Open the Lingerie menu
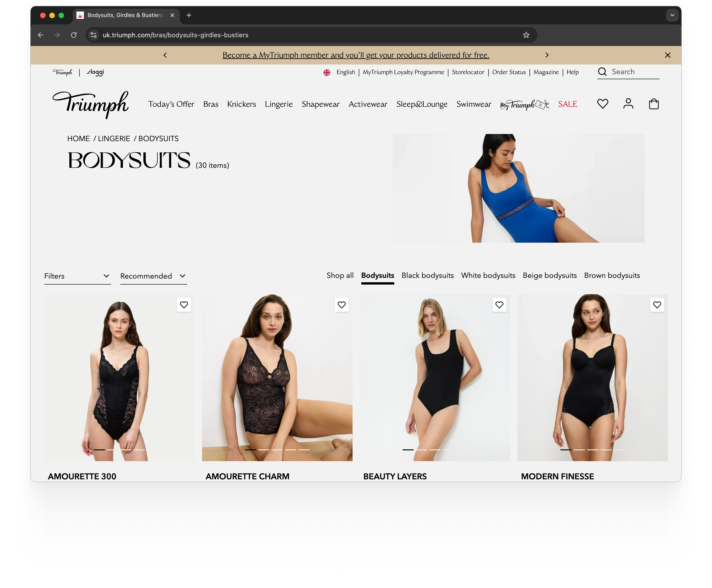This screenshot has height=588, width=712. pyautogui.click(x=279, y=104)
